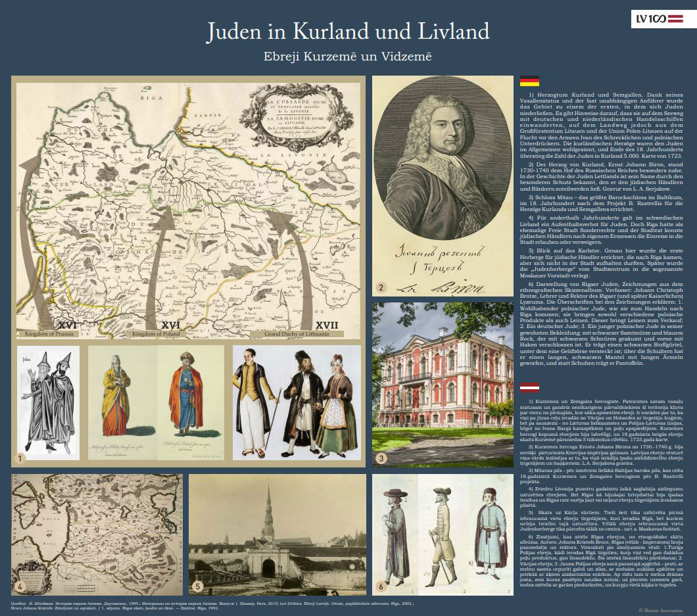Click the number 4 marker on old map

21,586
